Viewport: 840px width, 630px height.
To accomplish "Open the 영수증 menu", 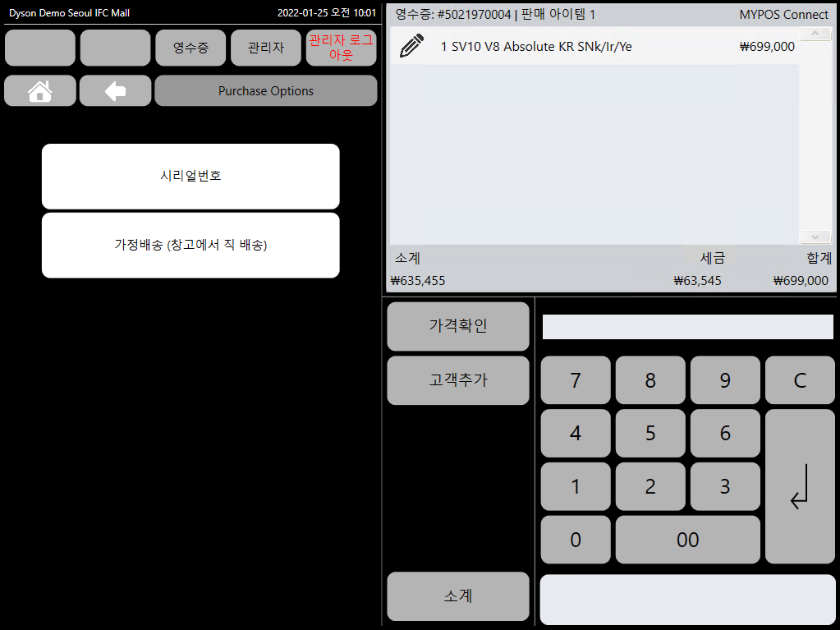I will tap(190, 48).
